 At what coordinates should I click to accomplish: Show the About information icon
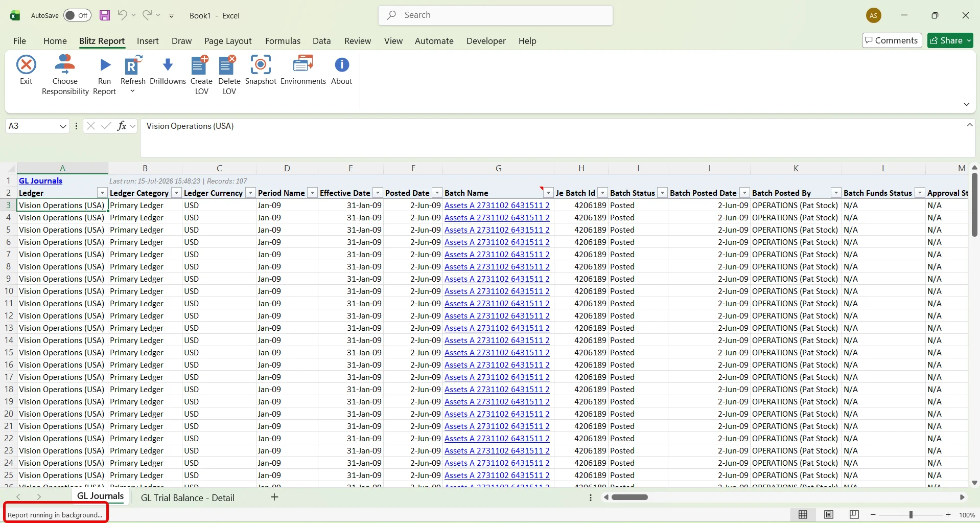pos(342,65)
